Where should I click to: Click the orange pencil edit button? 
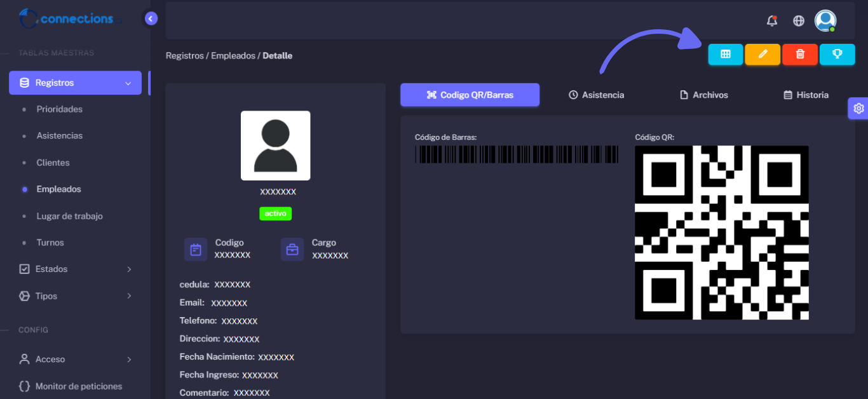763,54
